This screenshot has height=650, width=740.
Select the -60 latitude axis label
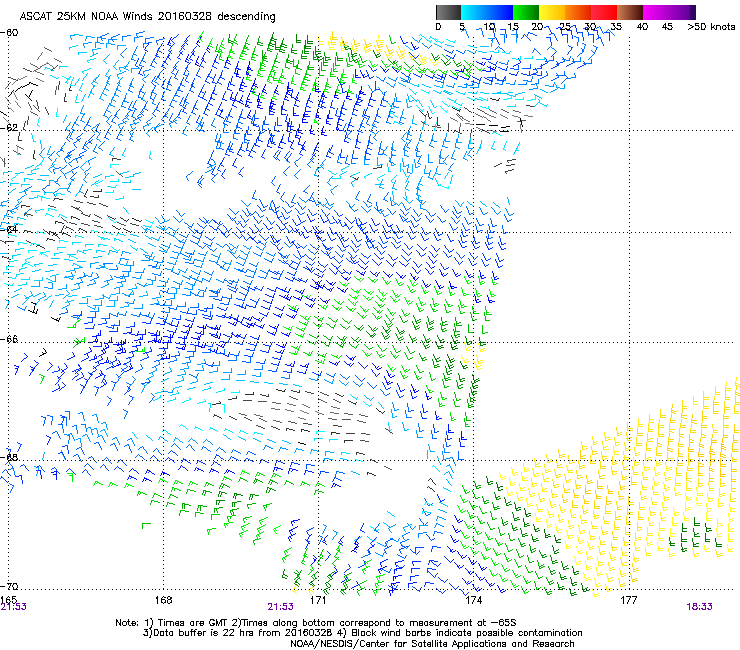[x=9, y=33]
